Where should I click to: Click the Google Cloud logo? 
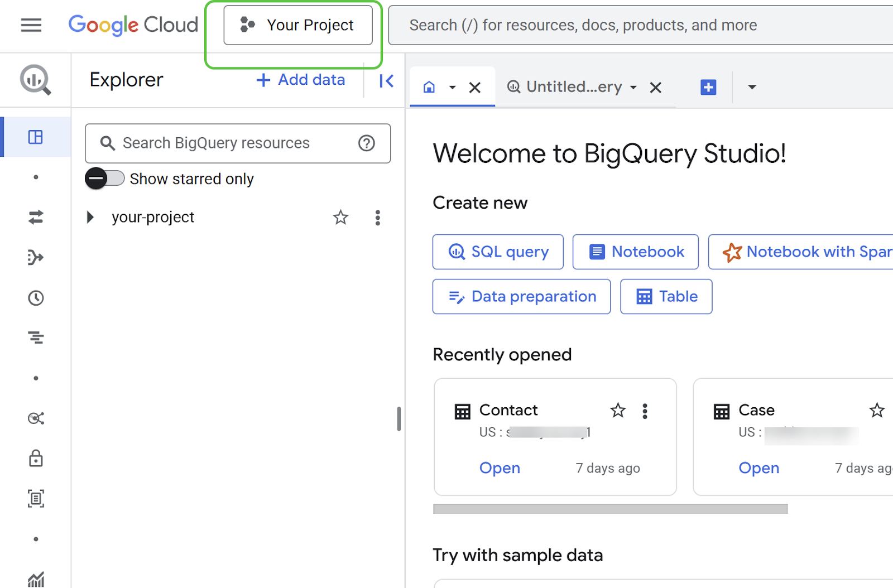(133, 25)
